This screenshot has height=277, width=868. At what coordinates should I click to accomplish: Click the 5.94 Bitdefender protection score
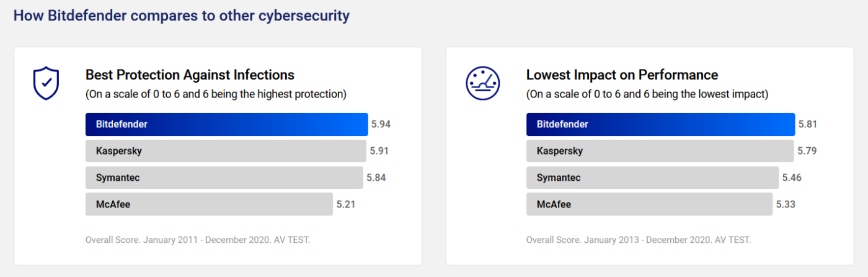pos(381,124)
